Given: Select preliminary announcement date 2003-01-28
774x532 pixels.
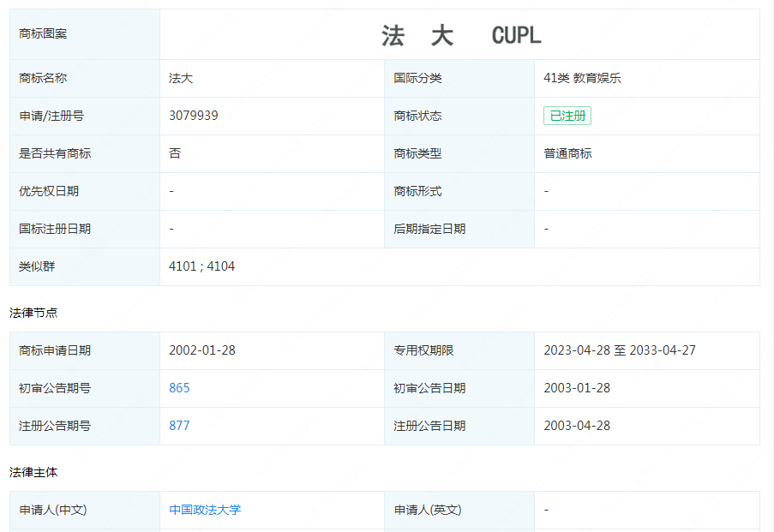Looking at the screenshot, I should (x=577, y=388).
